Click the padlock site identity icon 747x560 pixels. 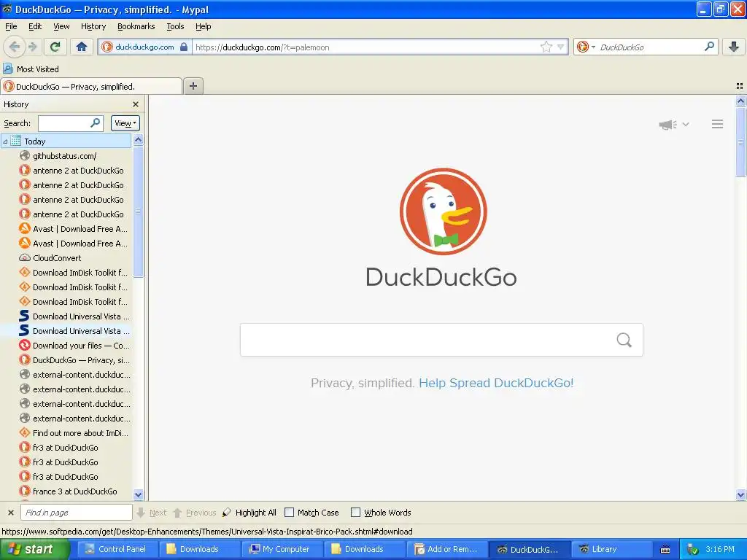coord(183,47)
